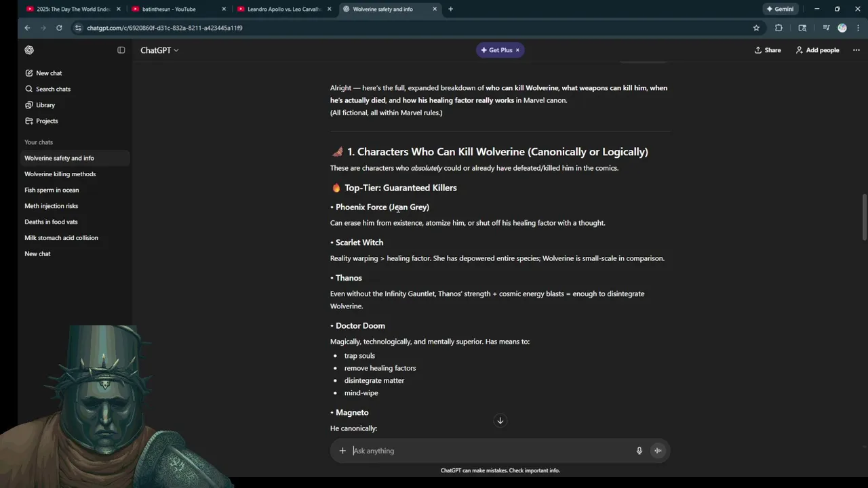The width and height of the screenshot is (868, 488).
Task: Click the 'remove healing factors' bullet text
Action: [380, 368]
